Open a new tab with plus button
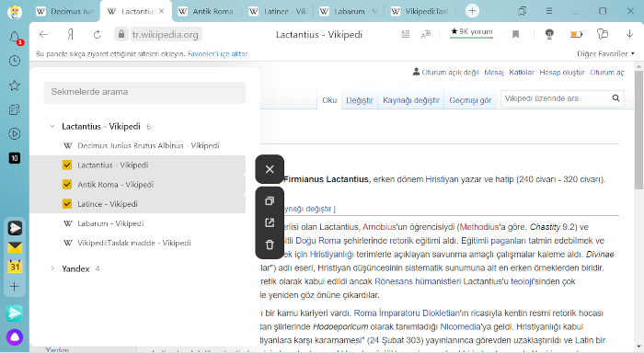 (x=472, y=11)
